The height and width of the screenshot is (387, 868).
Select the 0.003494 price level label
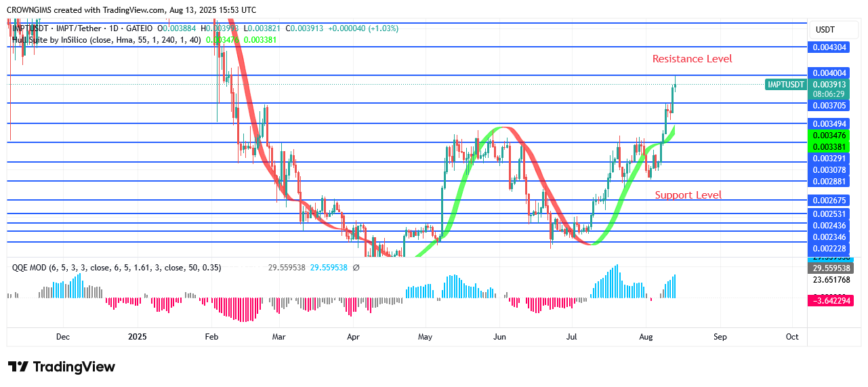[x=830, y=124]
